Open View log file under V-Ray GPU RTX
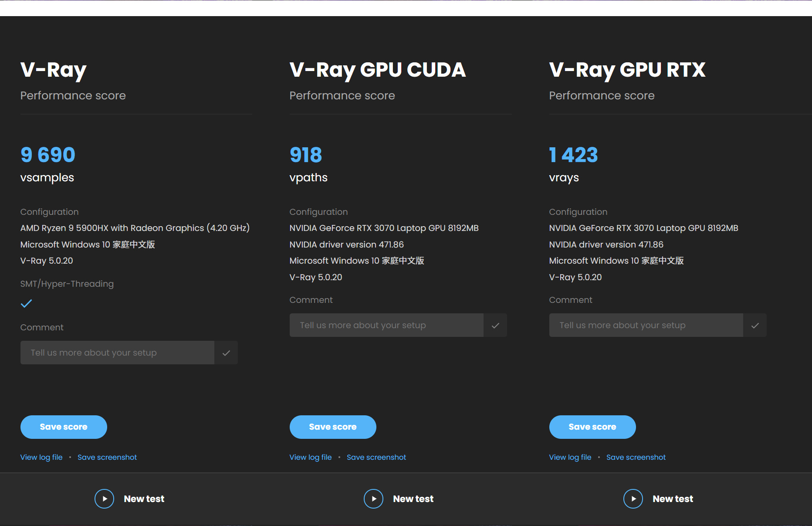The width and height of the screenshot is (812, 526). click(570, 457)
